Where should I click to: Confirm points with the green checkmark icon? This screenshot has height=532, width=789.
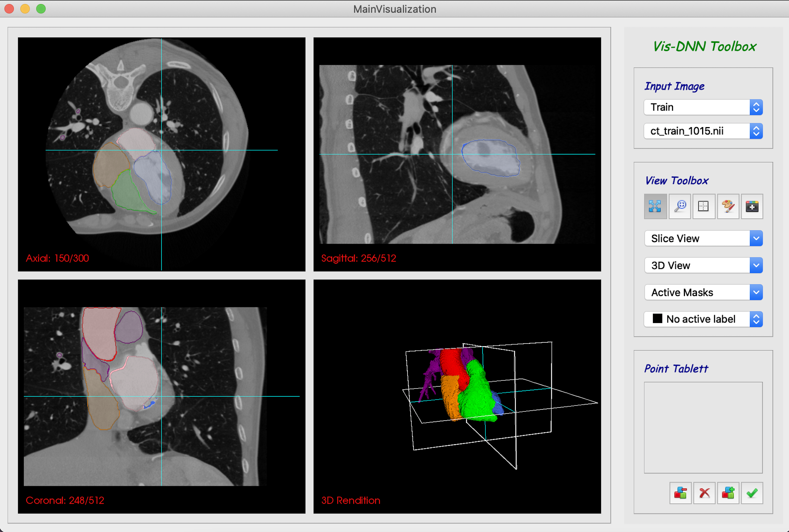pos(752,493)
